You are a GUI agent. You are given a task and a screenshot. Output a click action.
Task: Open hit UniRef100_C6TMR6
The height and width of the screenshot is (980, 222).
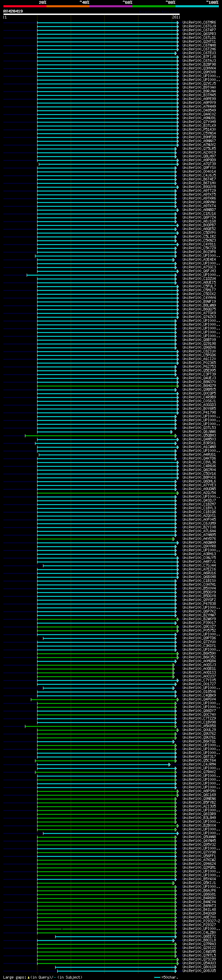[199, 23]
